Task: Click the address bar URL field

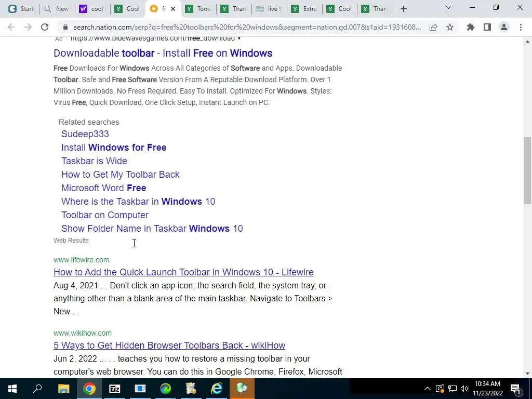Action: pos(247,27)
